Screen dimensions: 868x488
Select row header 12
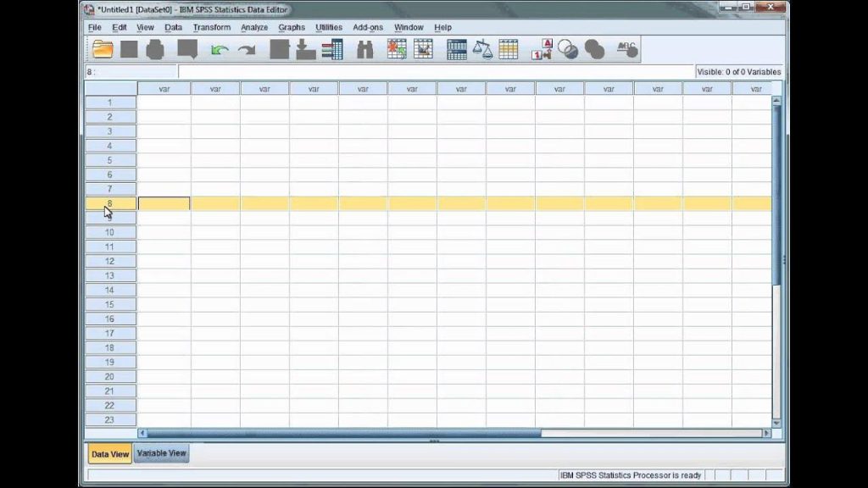point(110,261)
